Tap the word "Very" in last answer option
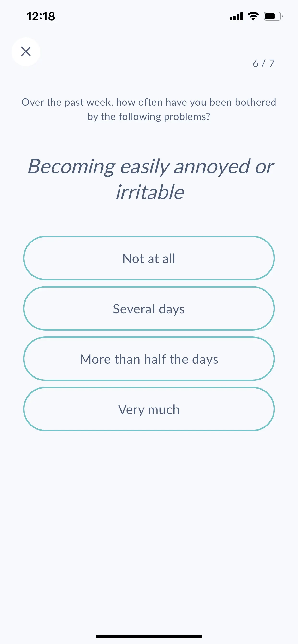This screenshot has width=298, height=644. point(131,410)
